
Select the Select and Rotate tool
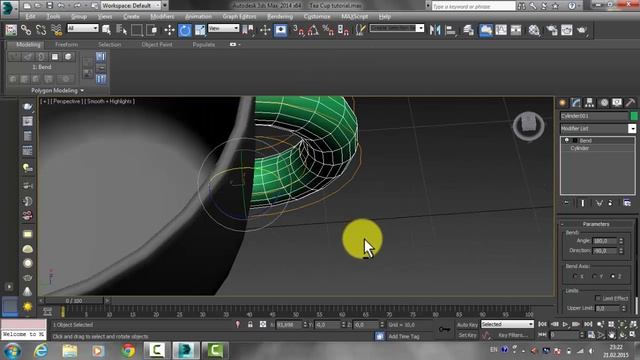pyautogui.click(x=185, y=30)
